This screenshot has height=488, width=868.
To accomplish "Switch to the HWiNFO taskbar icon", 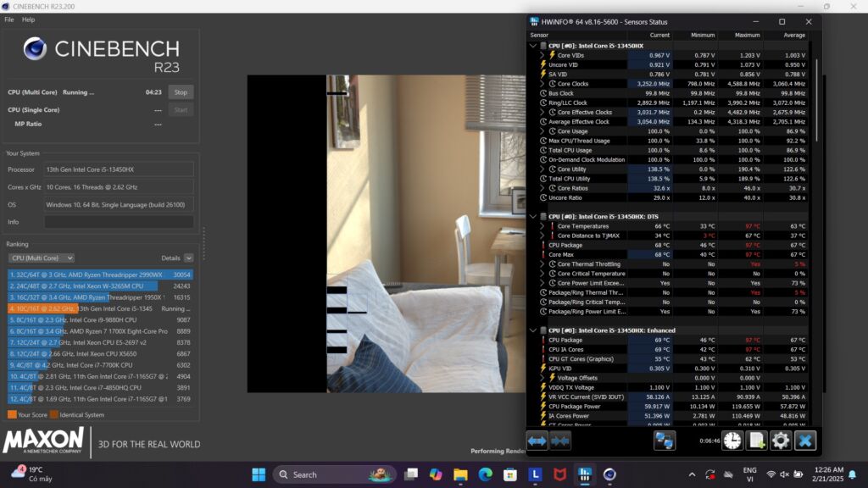I will 585,474.
